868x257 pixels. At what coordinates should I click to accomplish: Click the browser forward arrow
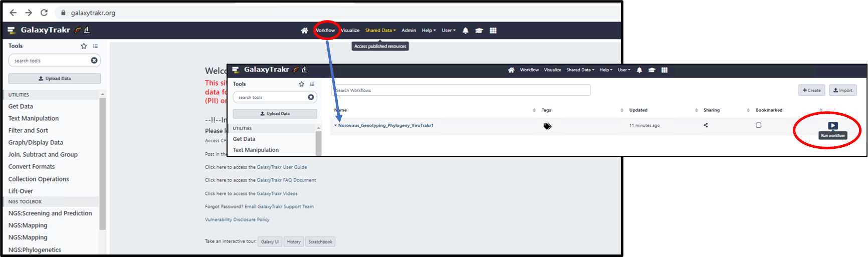[29, 13]
